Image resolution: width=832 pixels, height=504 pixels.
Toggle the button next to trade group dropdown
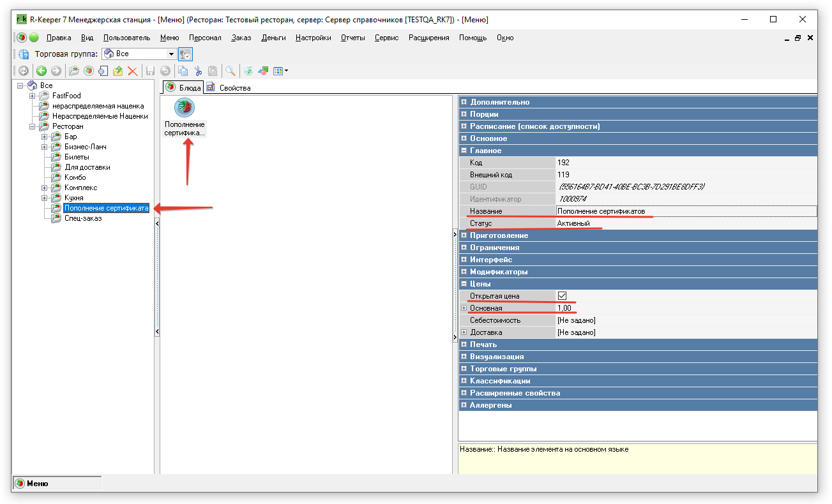tap(185, 54)
